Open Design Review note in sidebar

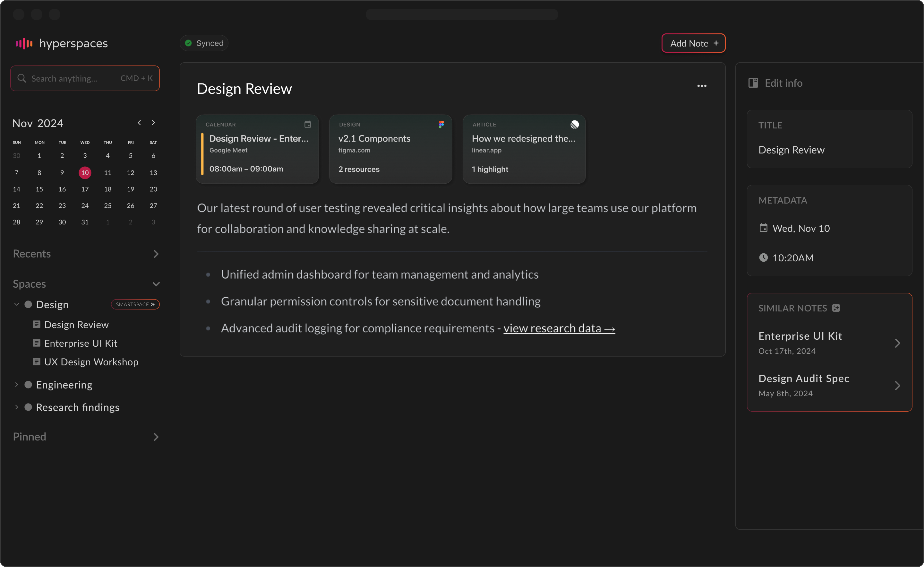pyautogui.click(x=76, y=325)
